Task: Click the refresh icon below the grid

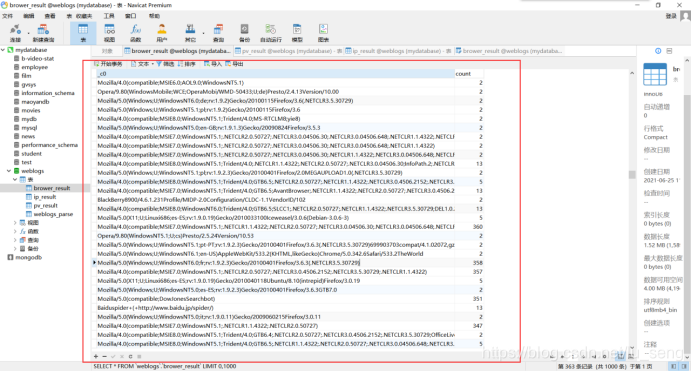Action: point(131,356)
